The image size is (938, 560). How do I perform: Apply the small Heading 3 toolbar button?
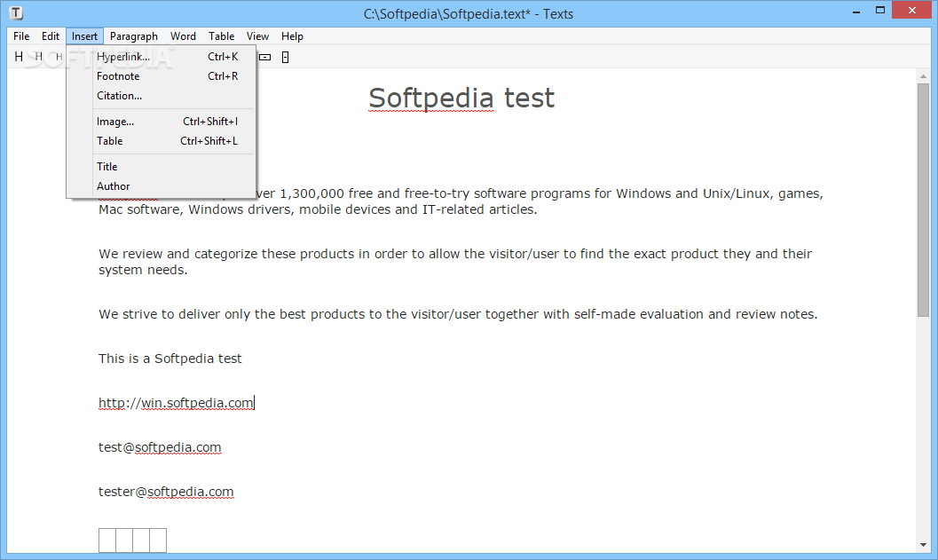point(59,57)
